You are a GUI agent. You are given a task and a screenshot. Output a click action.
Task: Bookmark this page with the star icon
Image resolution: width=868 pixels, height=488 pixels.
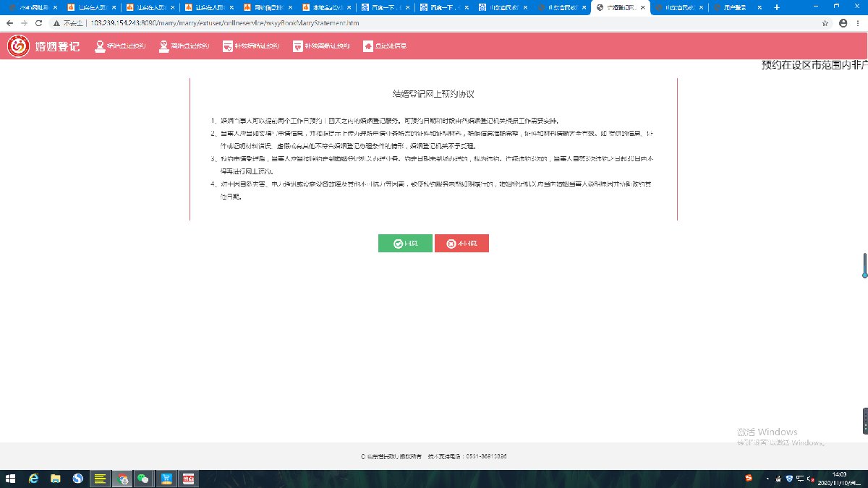coord(825,23)
